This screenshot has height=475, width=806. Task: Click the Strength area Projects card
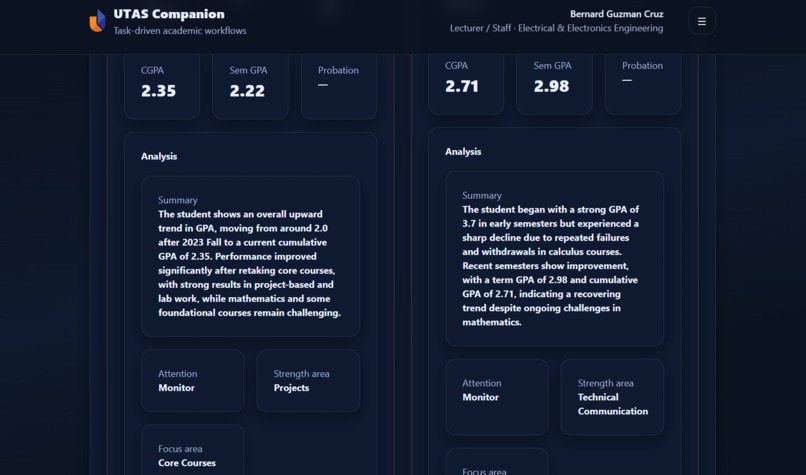coord(308,380)
